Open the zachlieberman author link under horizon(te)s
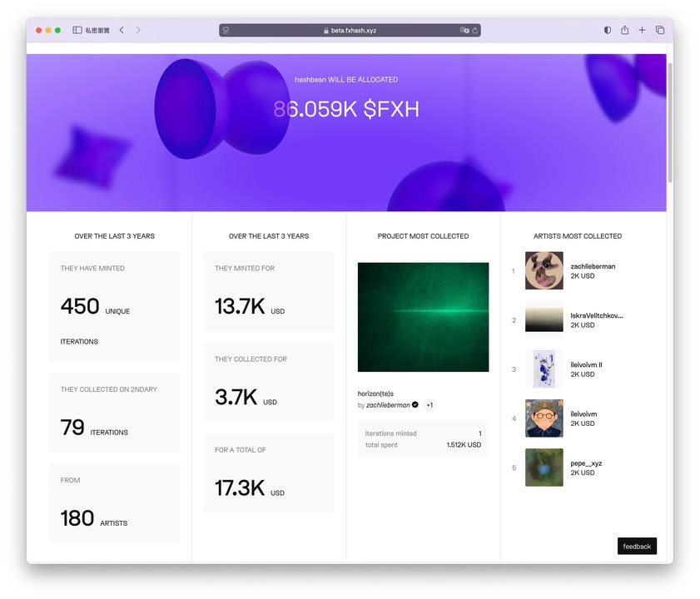Screen dimensions: 700x599 388,405
